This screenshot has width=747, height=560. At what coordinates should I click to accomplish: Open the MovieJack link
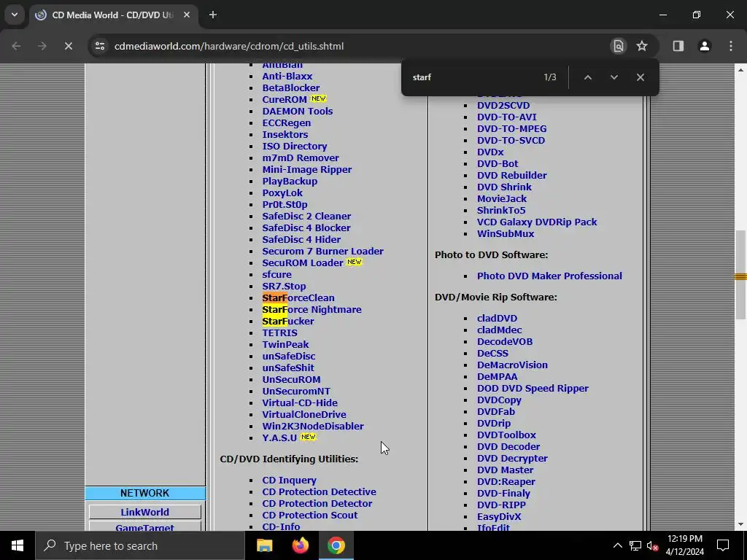point(502,199)
